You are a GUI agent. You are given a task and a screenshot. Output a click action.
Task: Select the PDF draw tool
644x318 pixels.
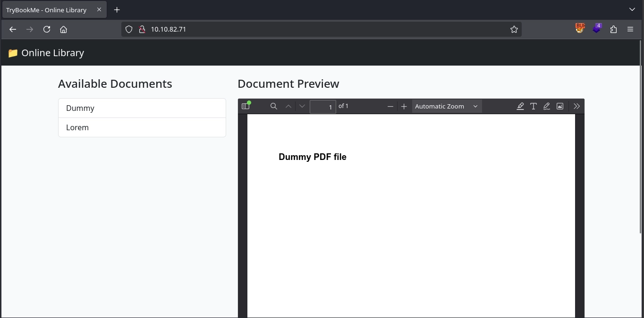pos(546,106)
